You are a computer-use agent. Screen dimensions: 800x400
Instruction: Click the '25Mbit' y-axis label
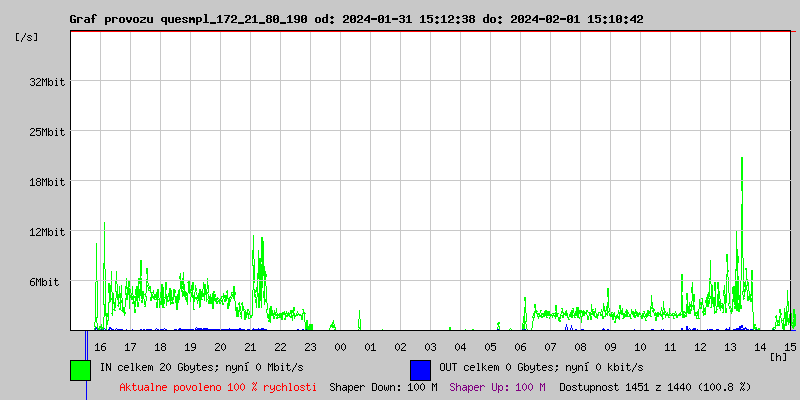tap(47, 132)
